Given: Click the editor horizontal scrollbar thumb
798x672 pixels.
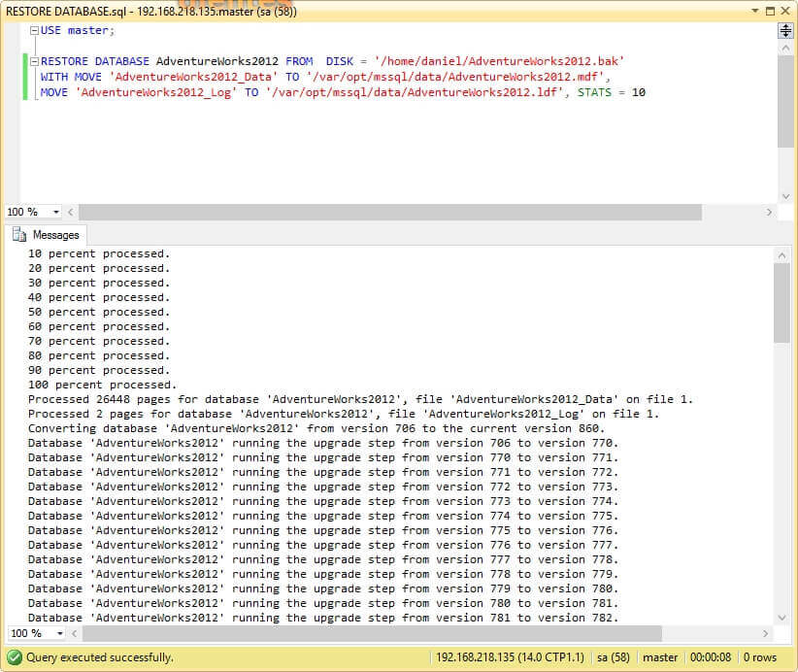Looking at the screenshot, I should tap(388, 212).
